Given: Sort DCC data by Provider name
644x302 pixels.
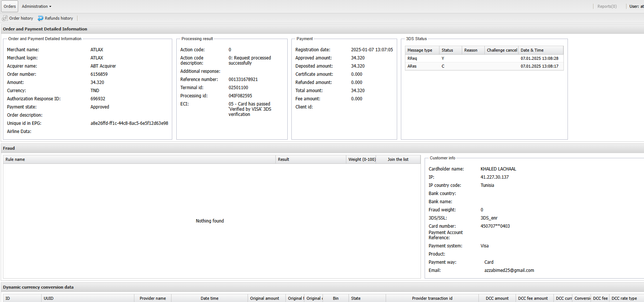Looking at the screenshot, I should click(153, 298).
